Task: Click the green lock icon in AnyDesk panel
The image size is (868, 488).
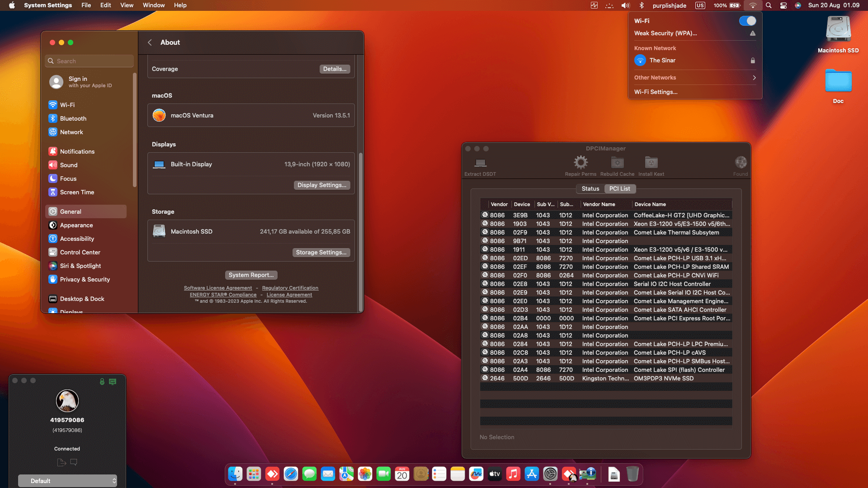Action: (x=102, y=381)
